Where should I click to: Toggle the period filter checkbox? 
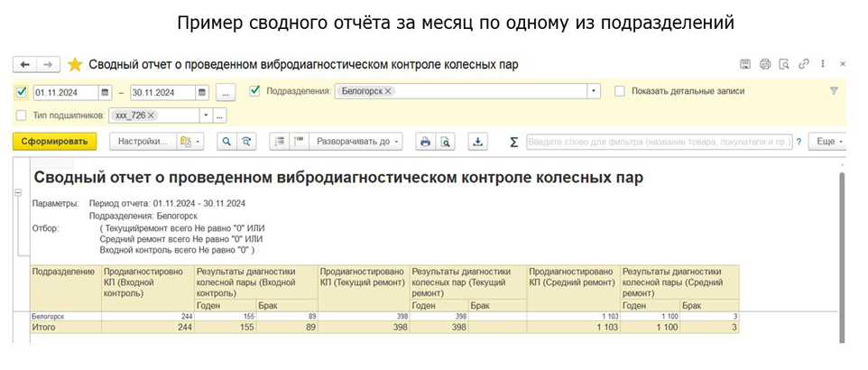coord(22,92)
